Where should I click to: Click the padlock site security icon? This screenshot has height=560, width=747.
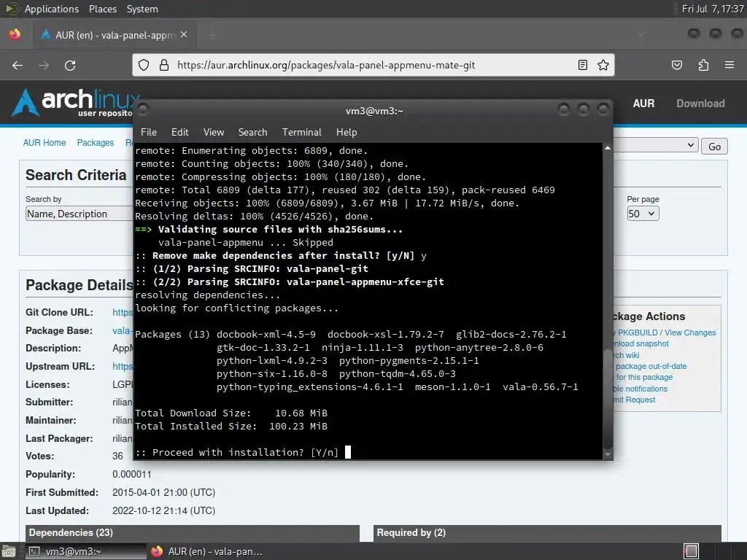click(164, 65)
